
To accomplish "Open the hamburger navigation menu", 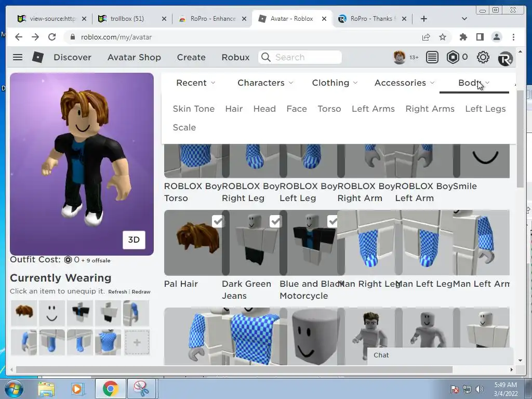I will [x=18, y=57].
